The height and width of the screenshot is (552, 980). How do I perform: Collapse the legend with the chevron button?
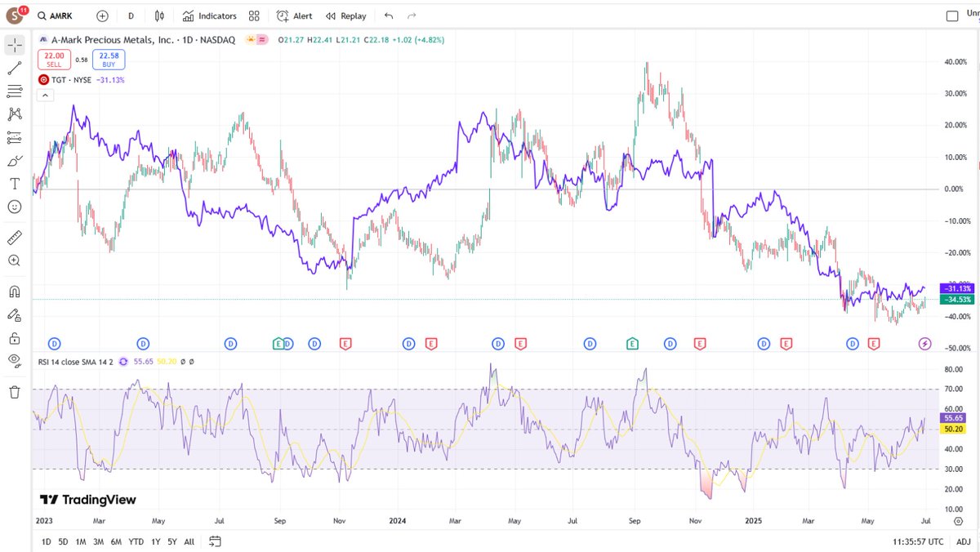[45, 95]
